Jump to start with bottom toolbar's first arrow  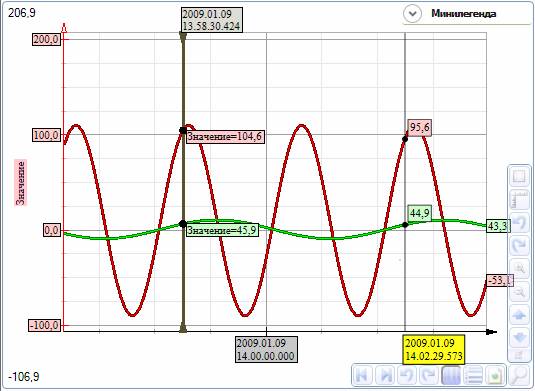pyautogui.click(x=362, y=376)
